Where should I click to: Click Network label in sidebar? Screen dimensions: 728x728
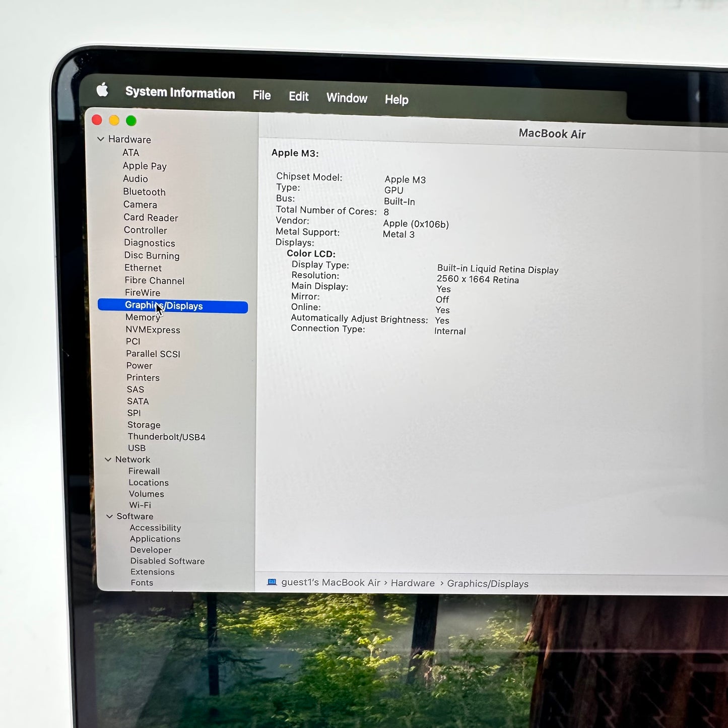click(x=133, y=459)
